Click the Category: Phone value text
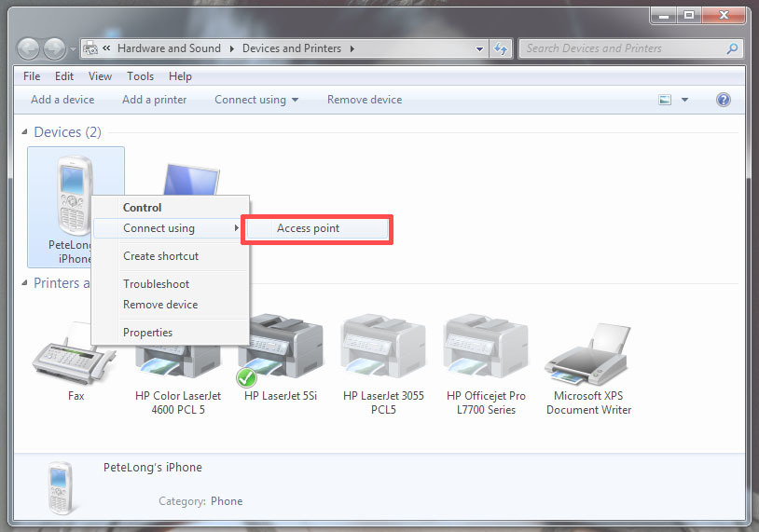The height and width of the screenshot is (532, 759). (x=227, y=501)
